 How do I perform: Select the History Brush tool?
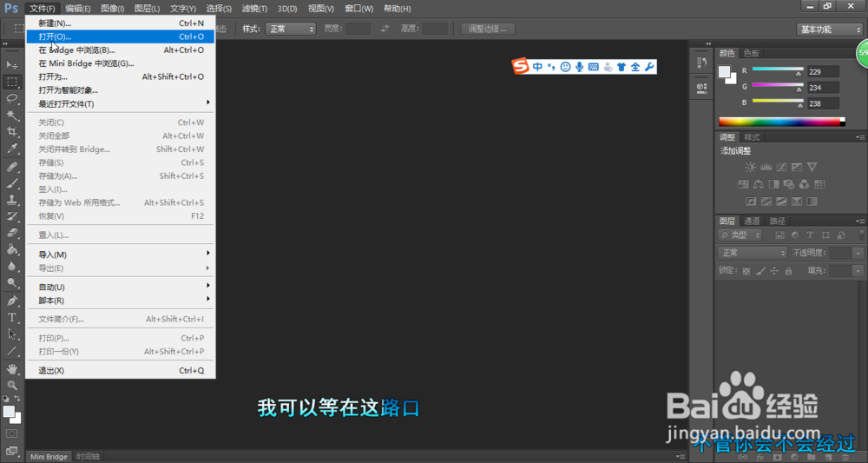[11, 216]
